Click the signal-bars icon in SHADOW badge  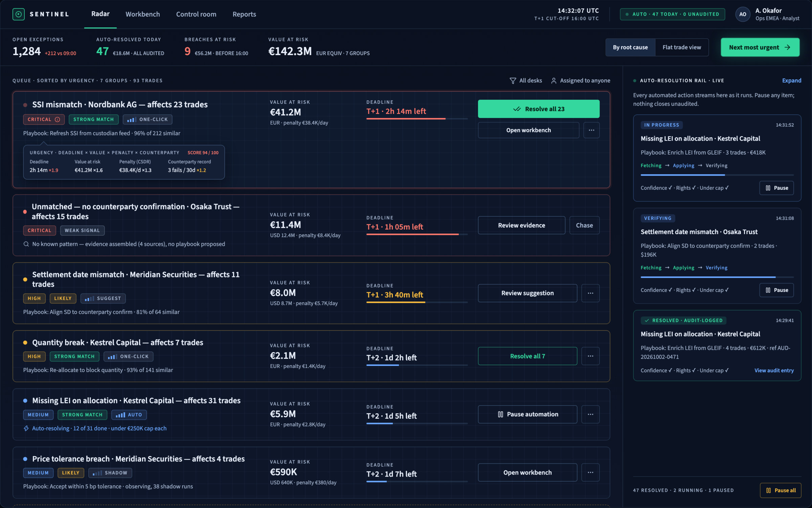point(97,473)
